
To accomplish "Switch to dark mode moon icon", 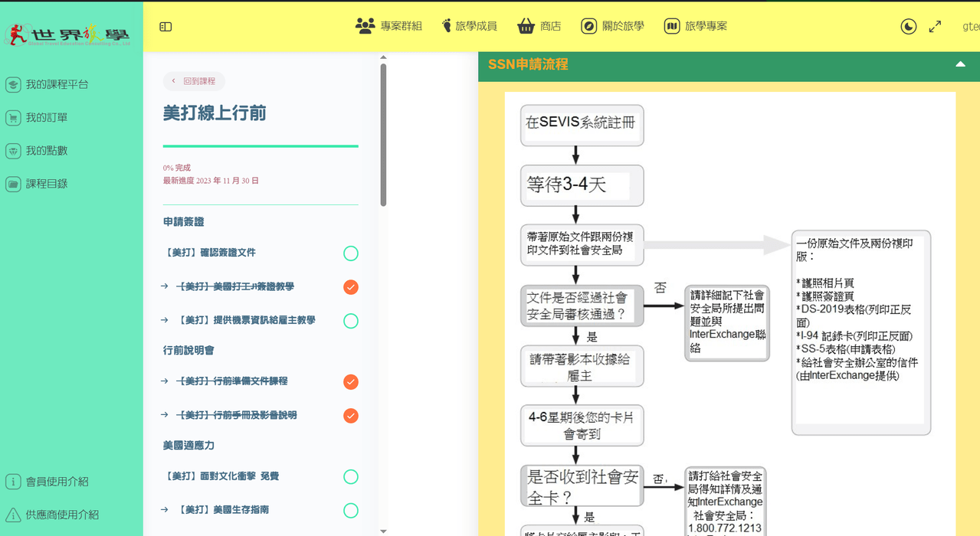I will (908, 27).
